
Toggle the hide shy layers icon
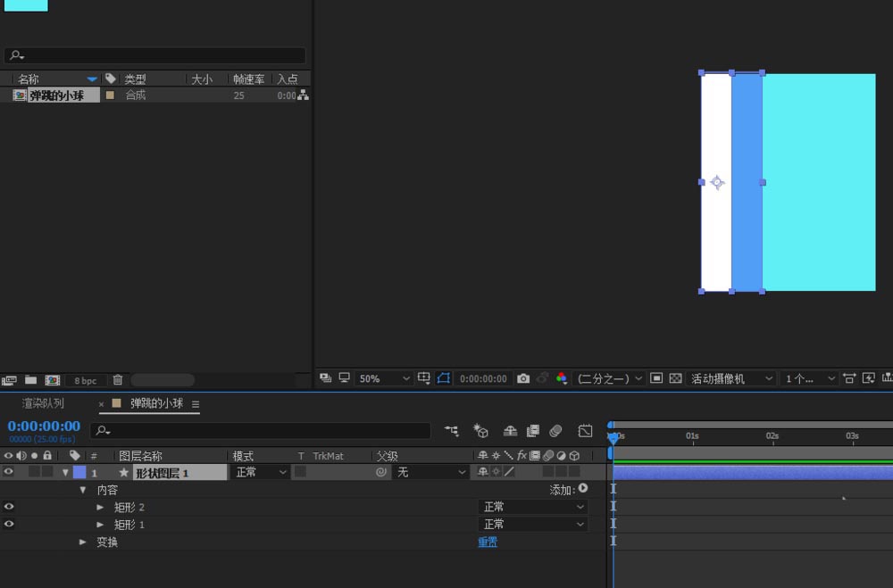pos(510,431)
